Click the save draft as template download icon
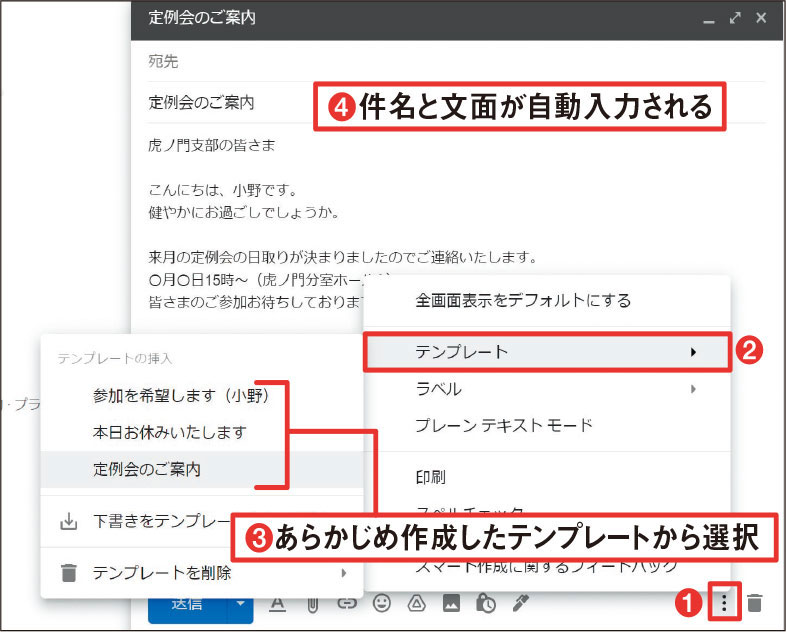The height and width of the screenshot is (632, 786). pos(69,521)
